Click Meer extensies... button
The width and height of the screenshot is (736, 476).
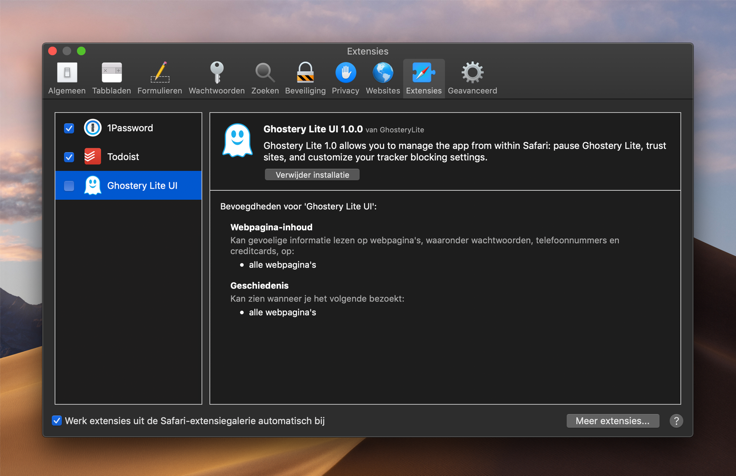pos(613,421)
